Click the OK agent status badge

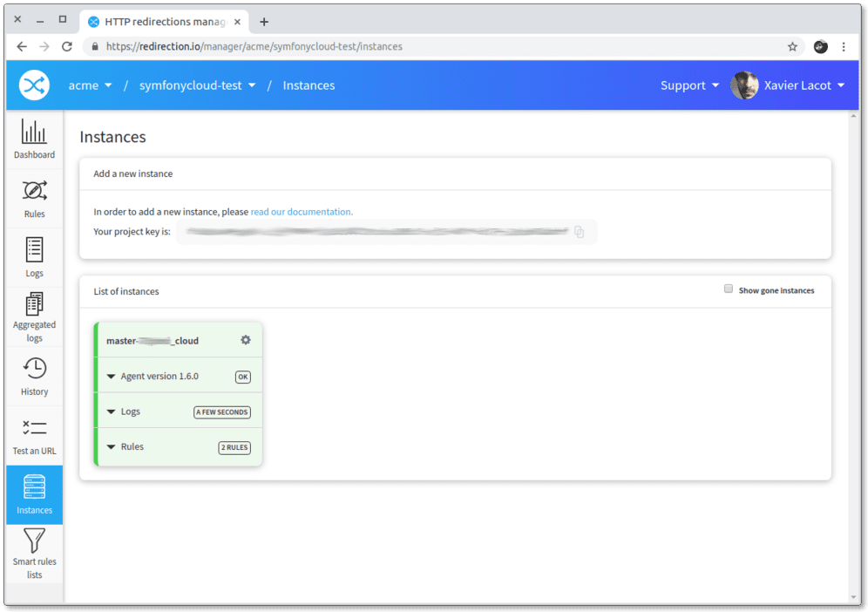pos(243,377)
